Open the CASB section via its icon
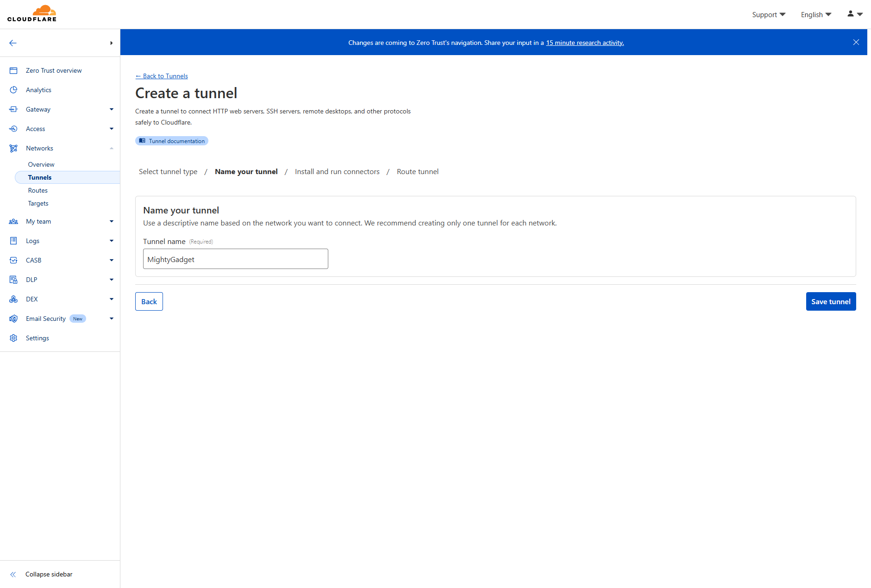 pyautogui.click(x=13, y=260)
